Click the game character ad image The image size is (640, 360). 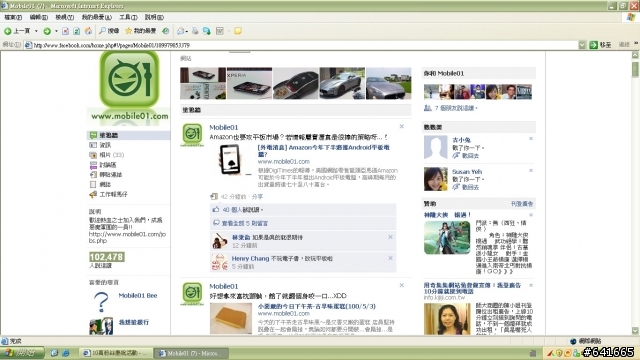pos(447,238)
